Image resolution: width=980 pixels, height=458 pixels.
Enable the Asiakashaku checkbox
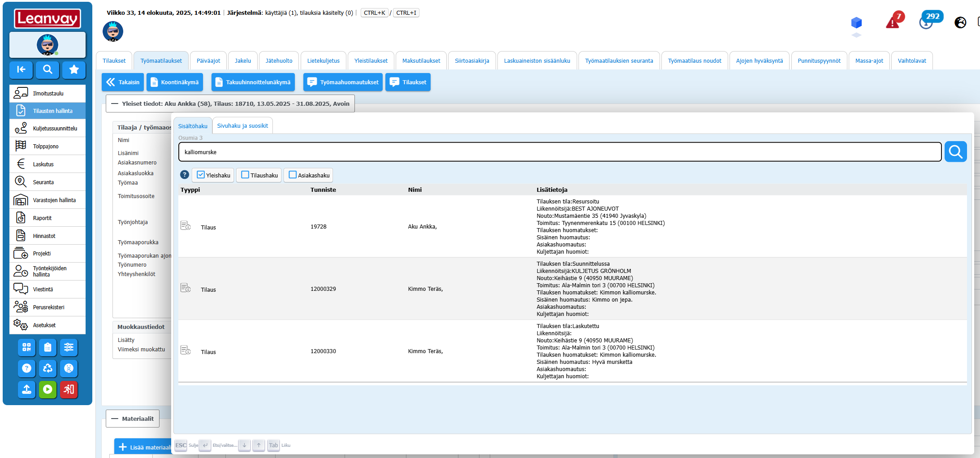[x=293, y=175]
